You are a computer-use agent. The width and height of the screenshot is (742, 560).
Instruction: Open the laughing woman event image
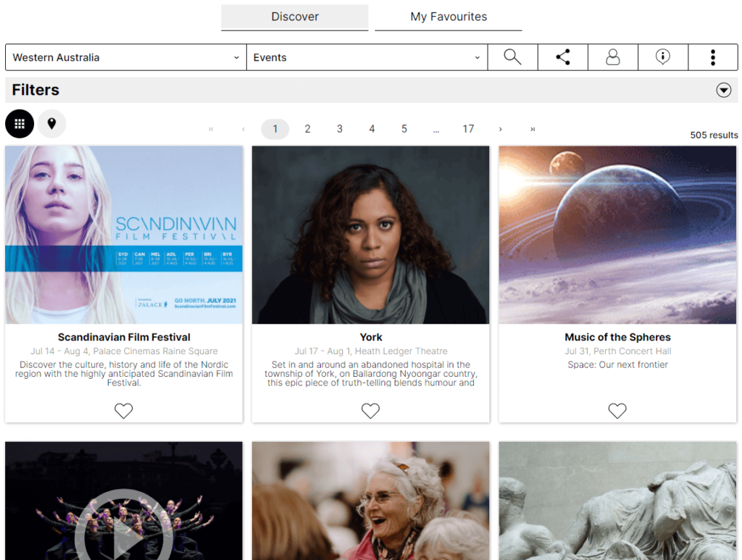(370, 501)
